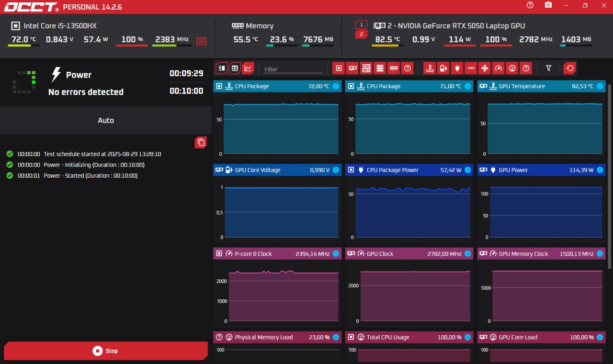The height and width of the screenshot is (364, 613).
Task: Click the motherboard hardware filter icon
Action: pyautogui.click(x=366, y=68)
